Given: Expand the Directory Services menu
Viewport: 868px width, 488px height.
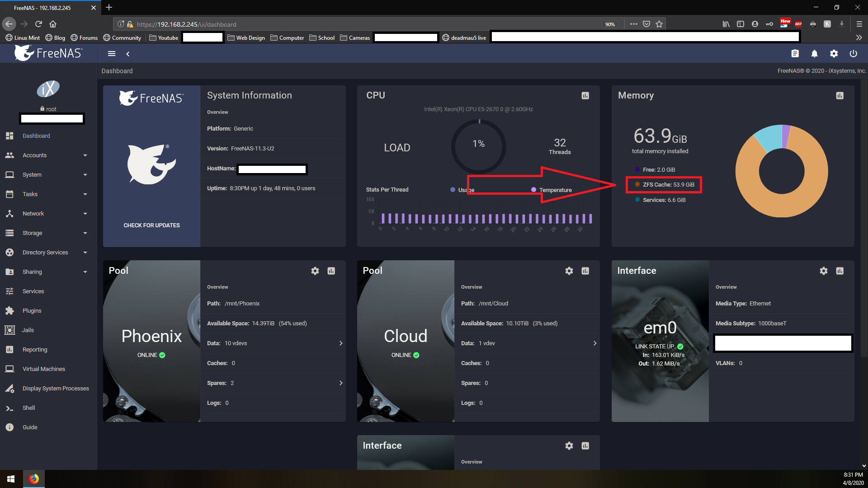Looking at the screenshot, I should [48, 252].
